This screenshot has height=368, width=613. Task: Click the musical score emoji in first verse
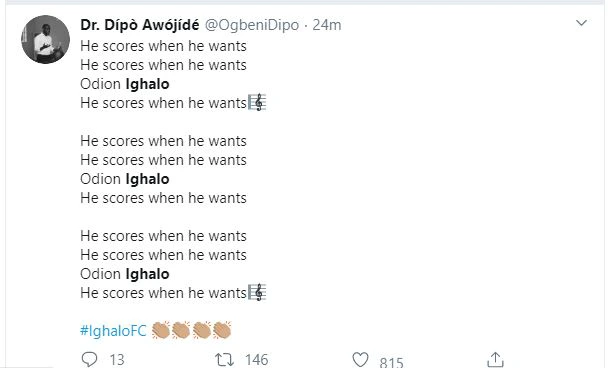click(257, 102)
